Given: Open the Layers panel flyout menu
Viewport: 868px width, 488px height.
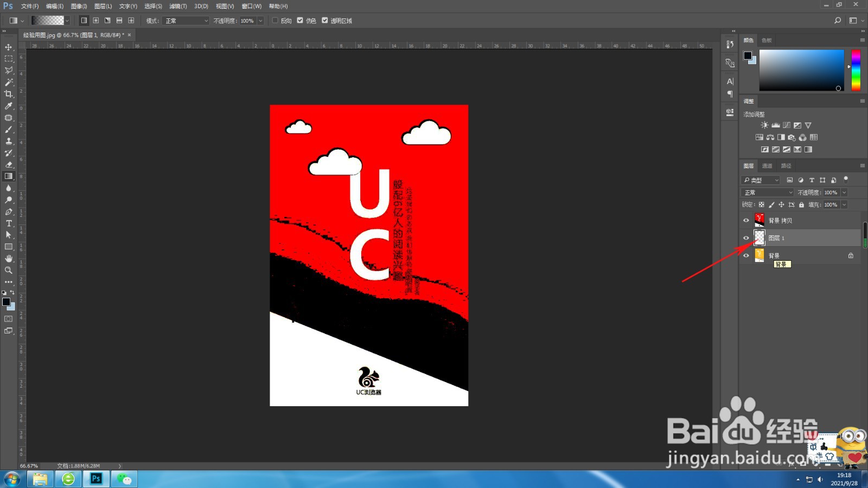Looking at the screenshot, I should pyautogui.click(x=862, y=165).
